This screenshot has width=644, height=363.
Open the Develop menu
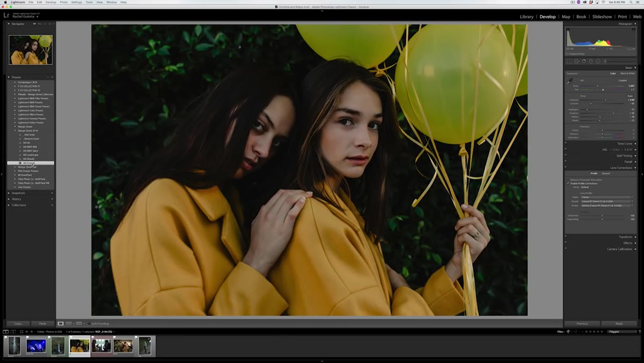(x=51, y=2)
